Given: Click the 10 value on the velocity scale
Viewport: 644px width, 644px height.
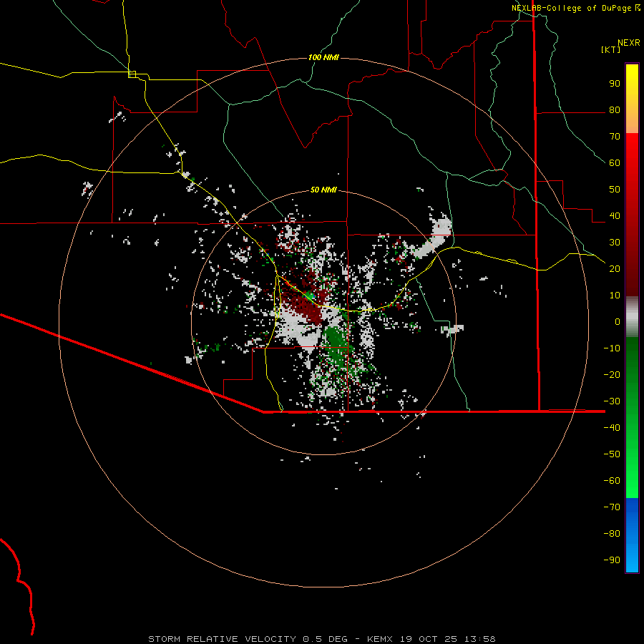Looking at the screenshot, I should (x=615, y=296).
